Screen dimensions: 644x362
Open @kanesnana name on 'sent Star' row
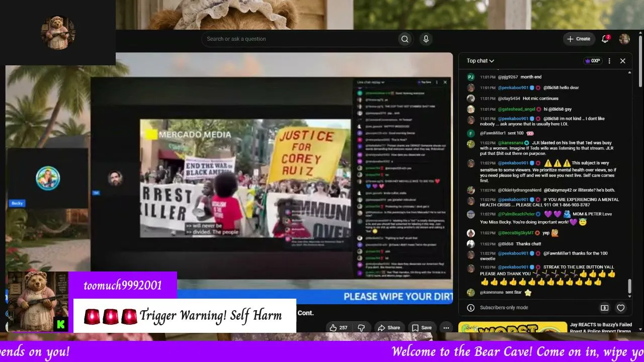click(x=492, y=292)
